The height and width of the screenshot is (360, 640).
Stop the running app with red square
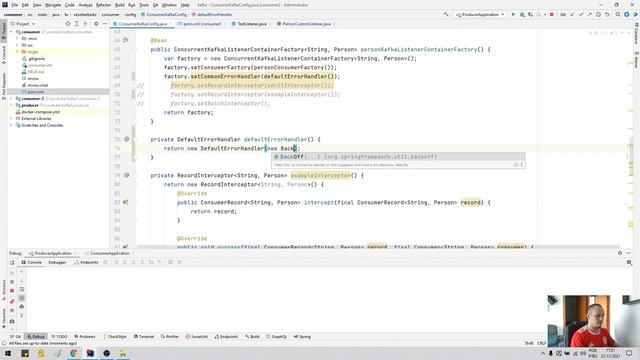coord(551,14)
